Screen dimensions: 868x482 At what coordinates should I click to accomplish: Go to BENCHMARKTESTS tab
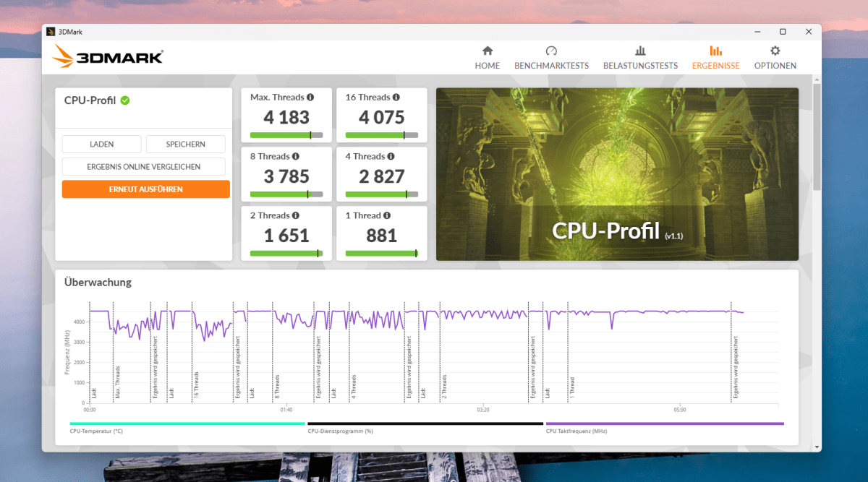point(551,58)
